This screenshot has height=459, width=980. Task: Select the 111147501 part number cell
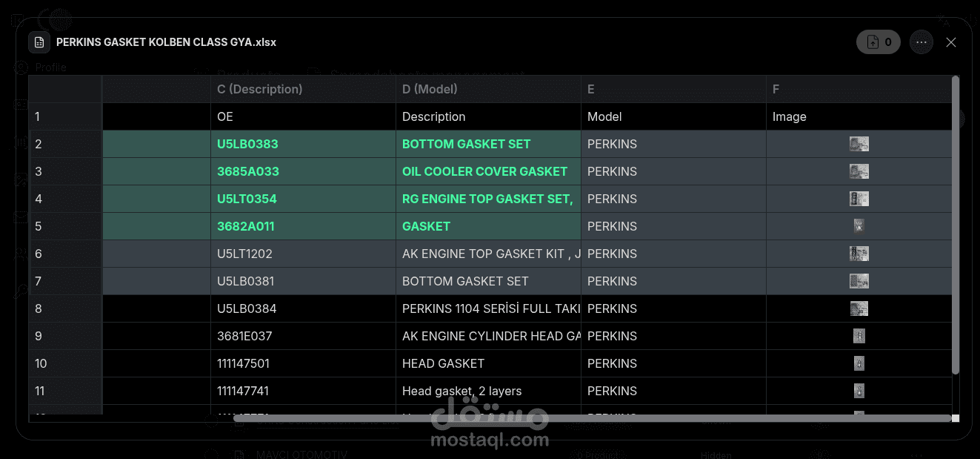[x=303, y=363]
